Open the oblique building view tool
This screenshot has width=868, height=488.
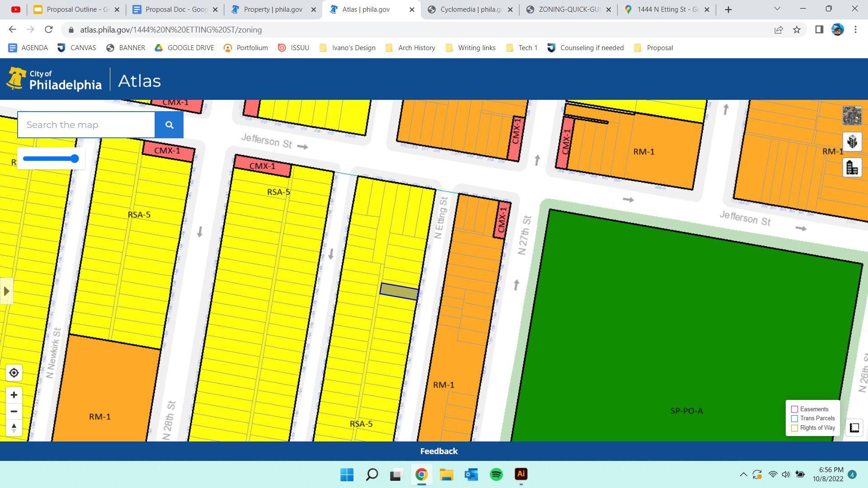[x=852, y=142]
